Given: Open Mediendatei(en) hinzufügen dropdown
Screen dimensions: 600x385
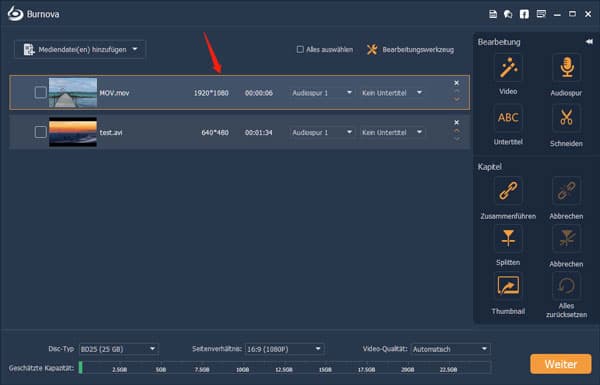Looking at the screenshot, I should pyautogui.click(x=80, y=49).
